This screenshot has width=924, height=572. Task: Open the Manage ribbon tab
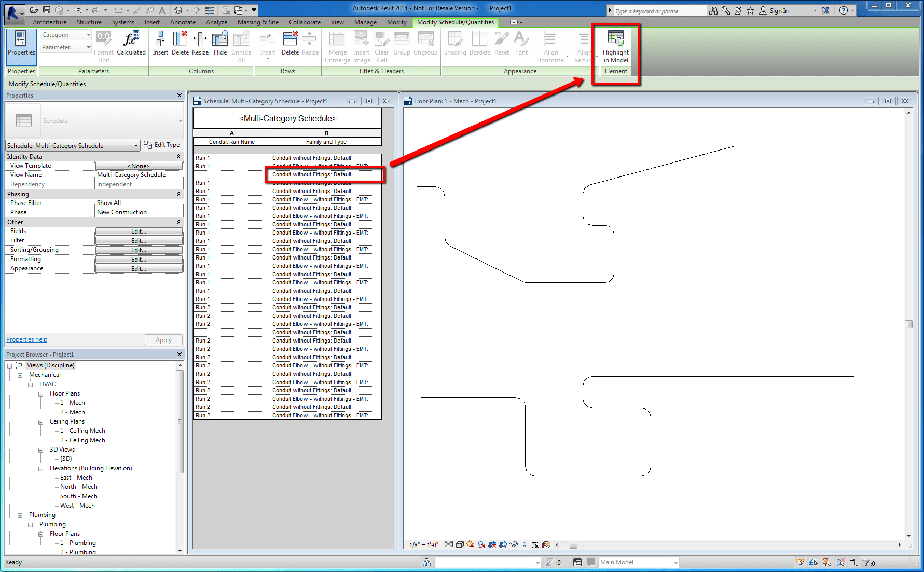(x=365, y=22)
